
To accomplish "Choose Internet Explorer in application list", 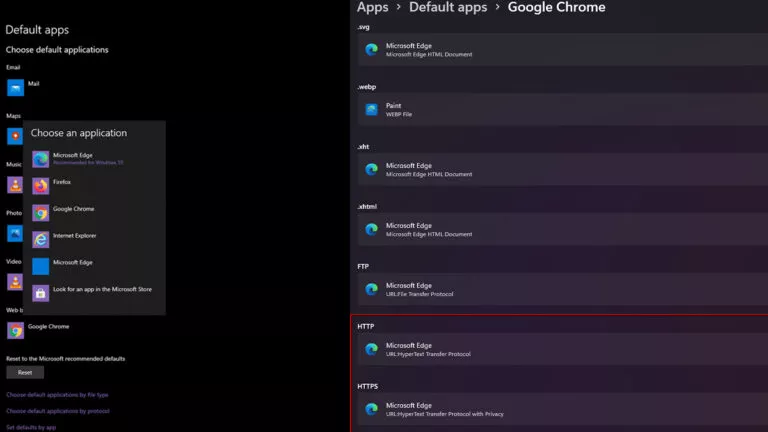I will coord(94,240).
